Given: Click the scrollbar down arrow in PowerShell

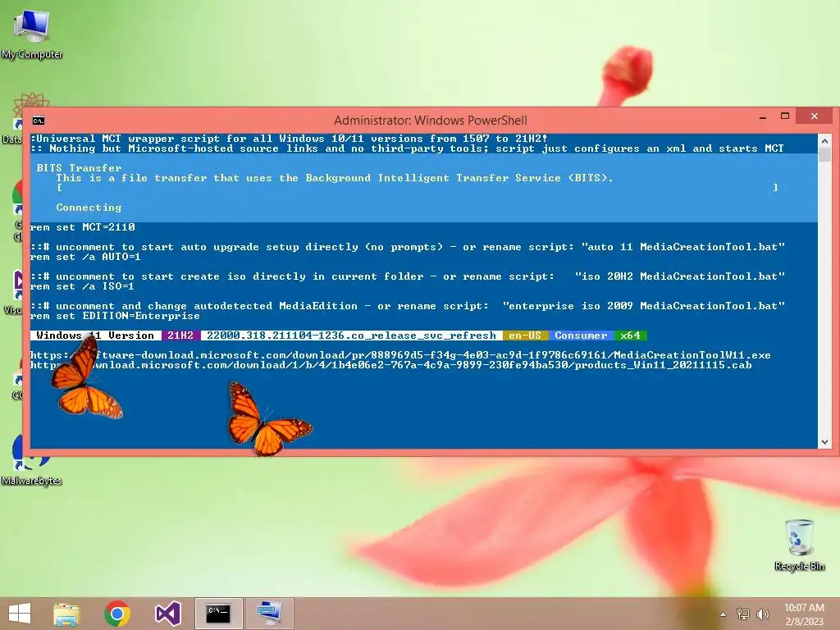Looking at the screenshot, I should pyautogui.click(x=825, y=442).
